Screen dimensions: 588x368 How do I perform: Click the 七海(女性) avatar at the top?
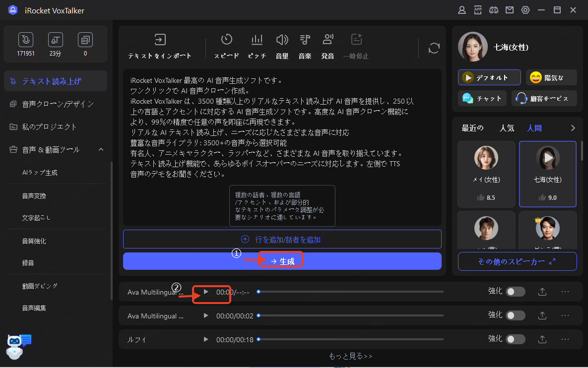coord(472,47)
